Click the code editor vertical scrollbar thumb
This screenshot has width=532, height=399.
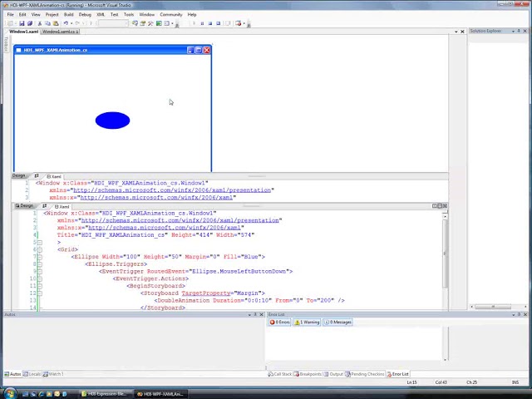(445, 253)
